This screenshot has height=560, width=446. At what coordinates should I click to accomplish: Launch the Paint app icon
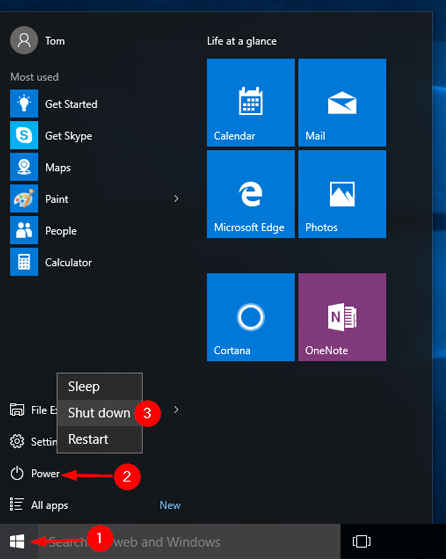click(24, 199)
